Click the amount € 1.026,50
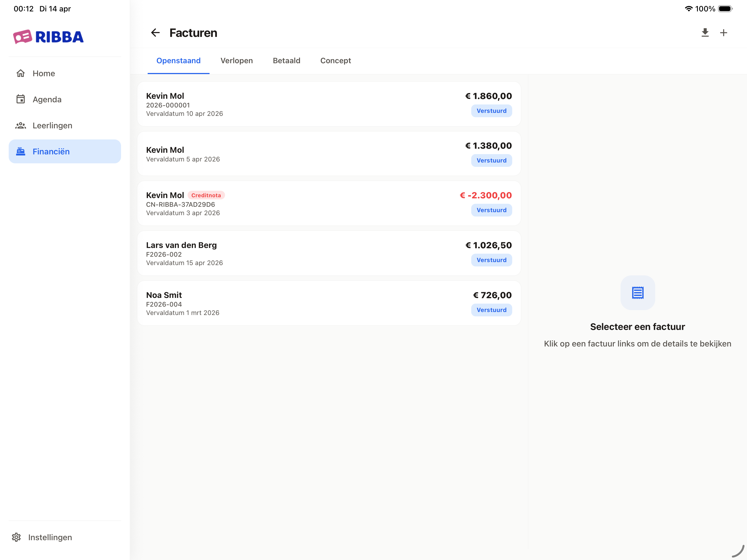747x560 pixels. (x=488, y=245)
